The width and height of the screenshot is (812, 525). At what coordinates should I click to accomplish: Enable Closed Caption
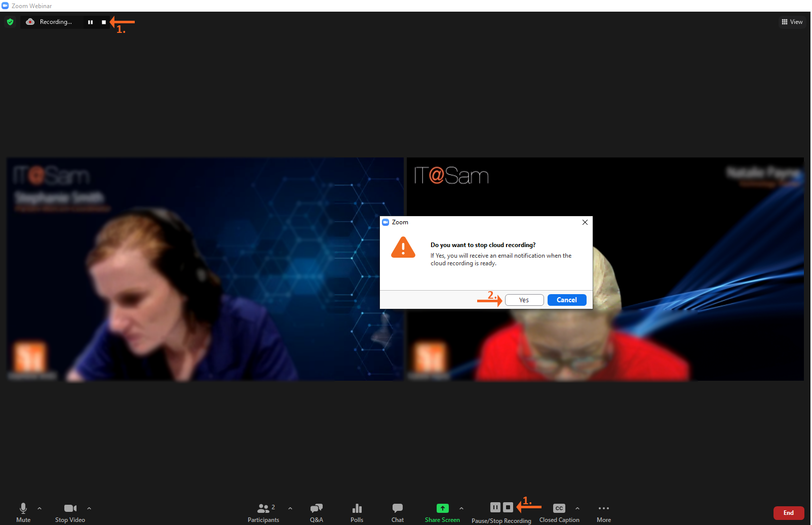pyautogui.click(x=559, y=512)
